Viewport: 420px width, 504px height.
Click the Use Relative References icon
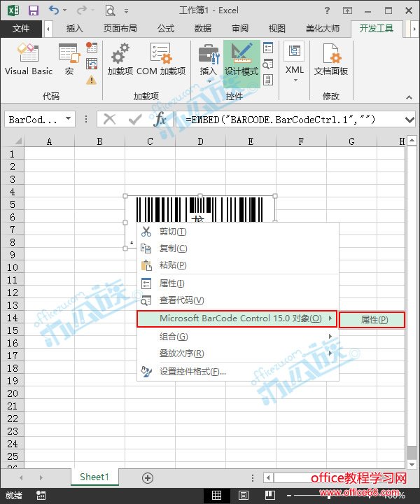(x=92, y=64)
